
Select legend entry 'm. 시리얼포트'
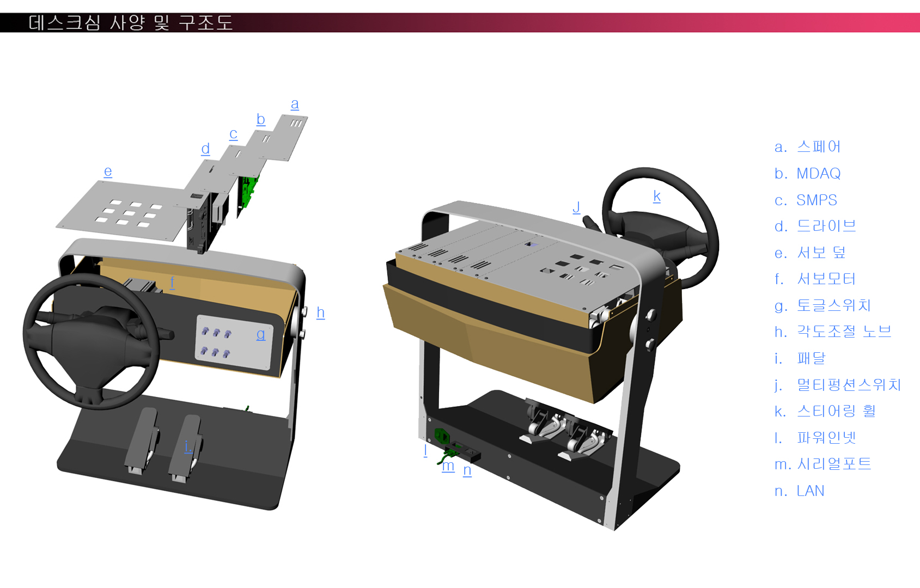coord(823,464)
